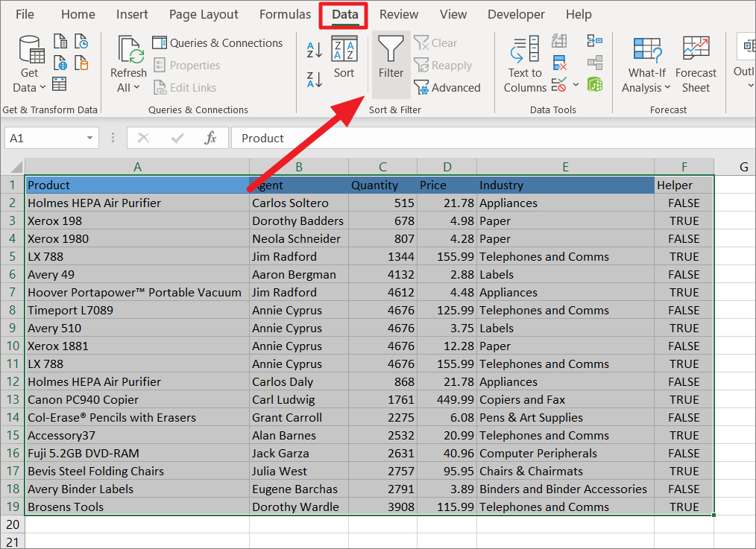Viewport: 756px width, 549px height.
Task: Create a Forecast Sheet
Action: pos(696,65)
